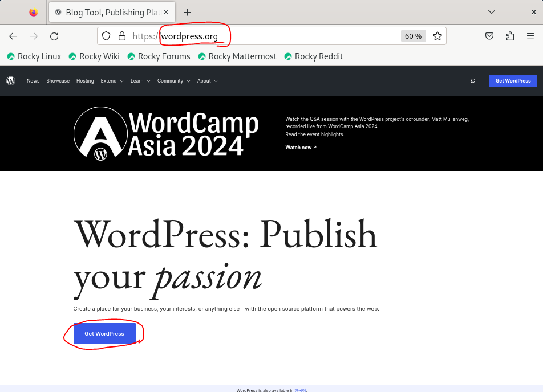The width and height of the screenshot is (543, 392).
Task: Go back using the browser back arrow
Action: (x=13, y=36)
